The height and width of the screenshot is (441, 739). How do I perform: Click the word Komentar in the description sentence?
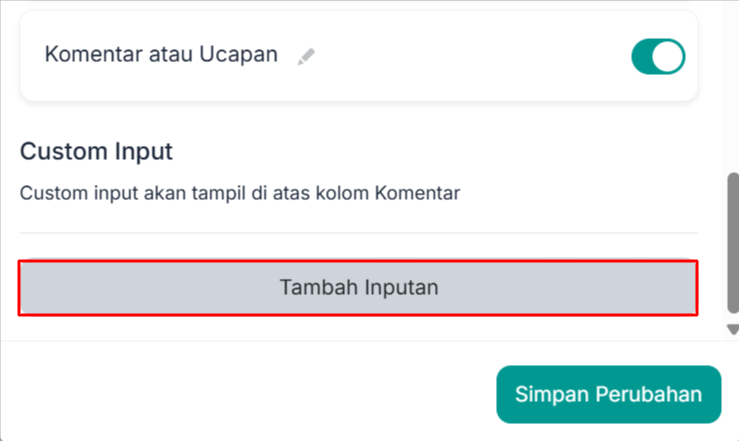[x=417, y=193]
